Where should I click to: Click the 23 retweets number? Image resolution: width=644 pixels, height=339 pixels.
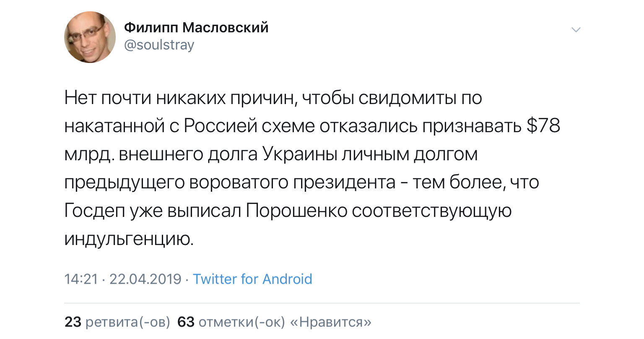click(x=73, y=322)
